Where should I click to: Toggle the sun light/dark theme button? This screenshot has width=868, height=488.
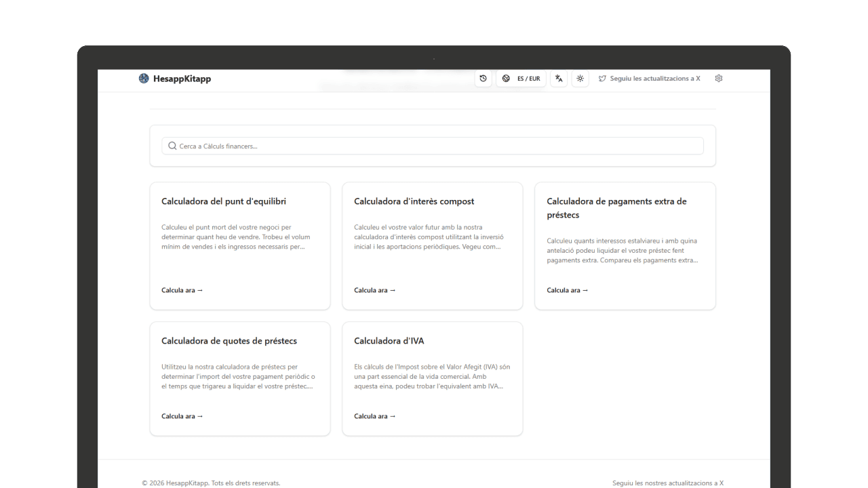[x=580, y=79]
